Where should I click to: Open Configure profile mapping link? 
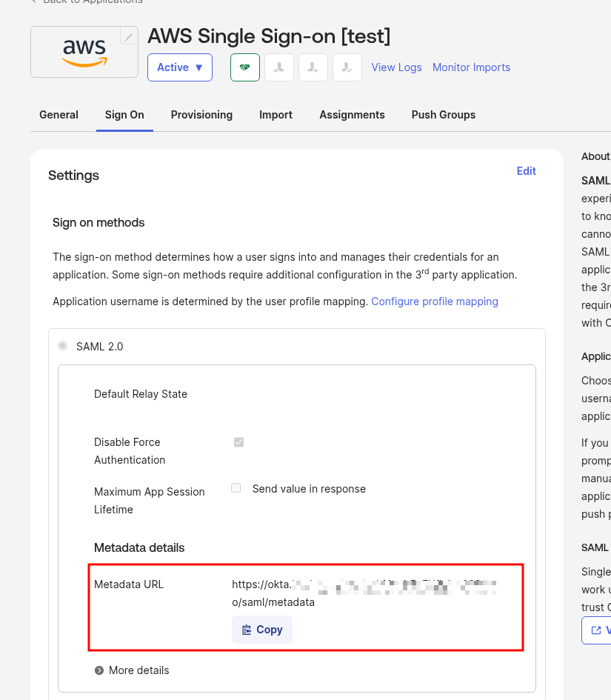pos(434,301)
